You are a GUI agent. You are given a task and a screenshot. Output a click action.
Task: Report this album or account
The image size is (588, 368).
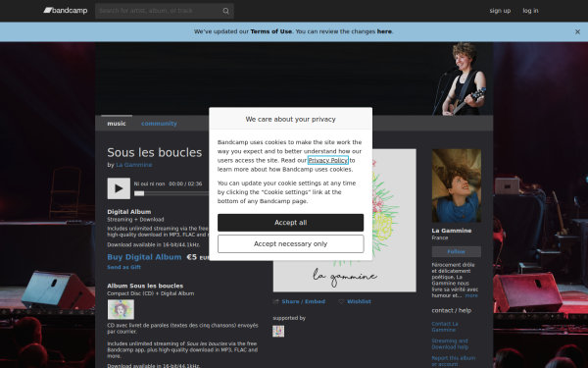coord(454,361)
